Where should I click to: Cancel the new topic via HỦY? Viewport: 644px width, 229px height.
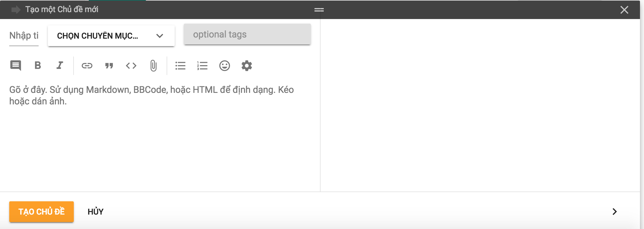click(95, 212)
